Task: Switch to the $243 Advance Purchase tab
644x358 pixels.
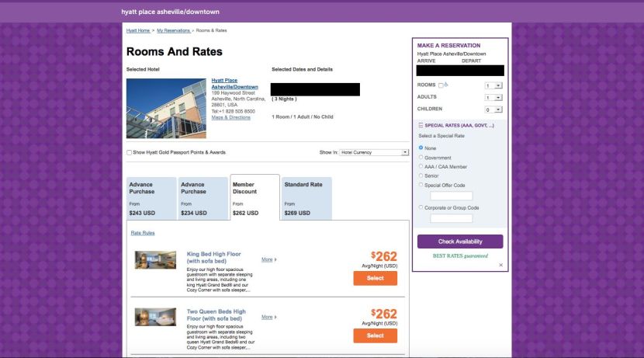Action: coord(151,199)
